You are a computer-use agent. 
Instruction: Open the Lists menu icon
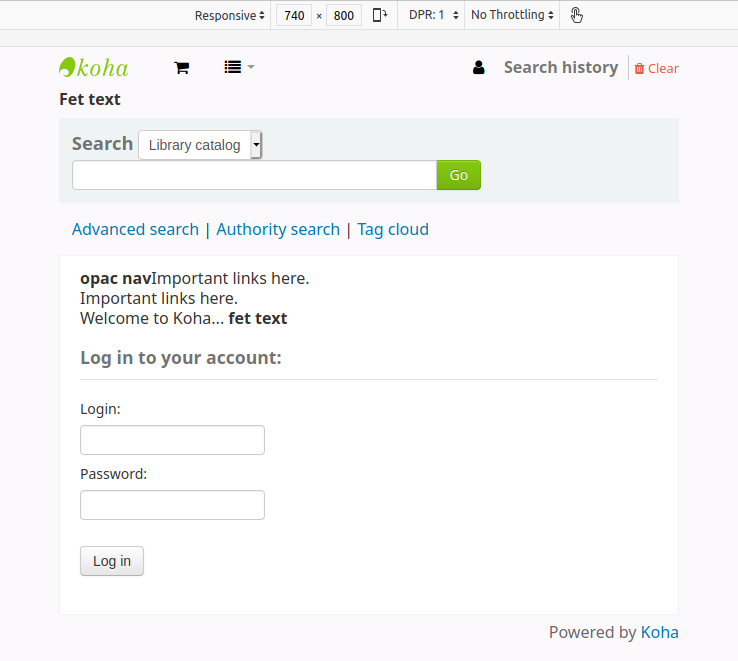238,68
